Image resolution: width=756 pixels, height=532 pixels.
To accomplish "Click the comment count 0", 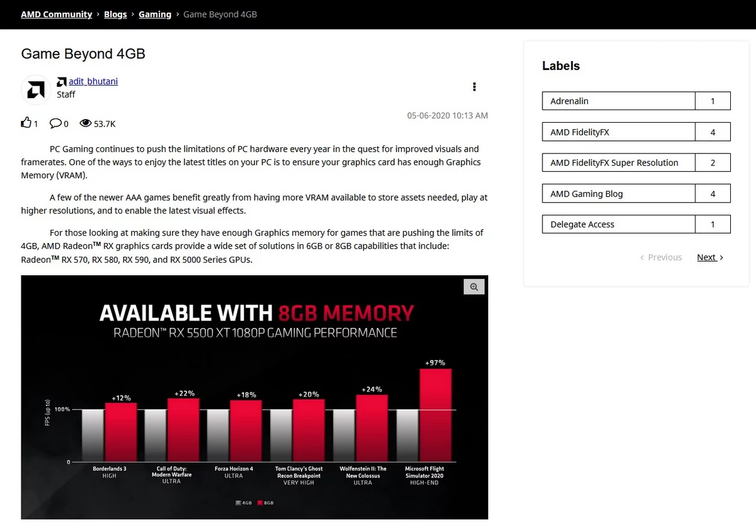I will [x=66, y=124].
